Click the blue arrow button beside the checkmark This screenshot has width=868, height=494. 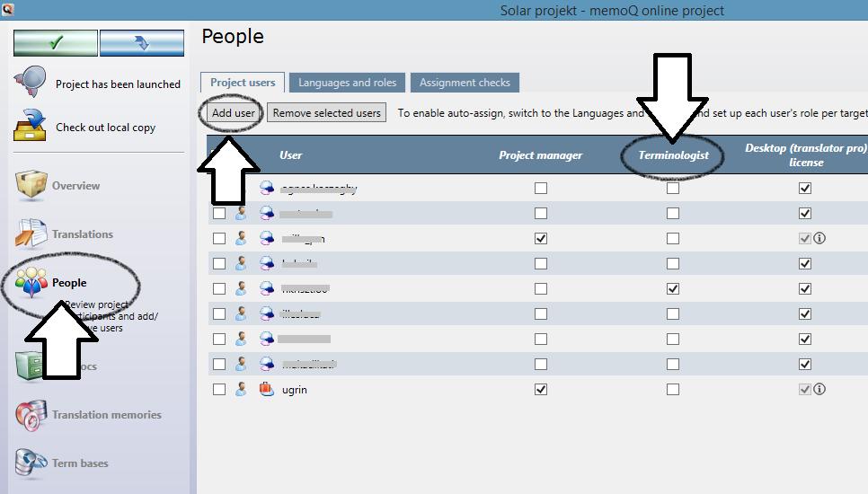tap(142, 43)
